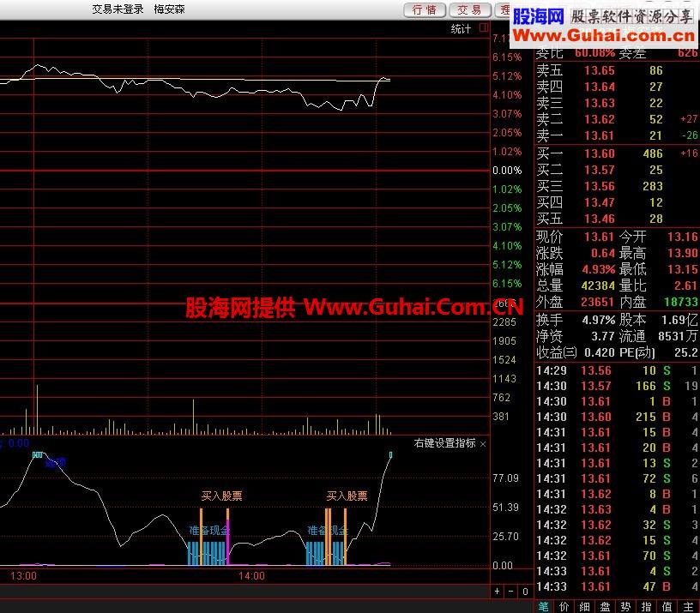Click the 卖五 13.65 ask row
Viewport: 700px width, 613px height.
point(617,70)
